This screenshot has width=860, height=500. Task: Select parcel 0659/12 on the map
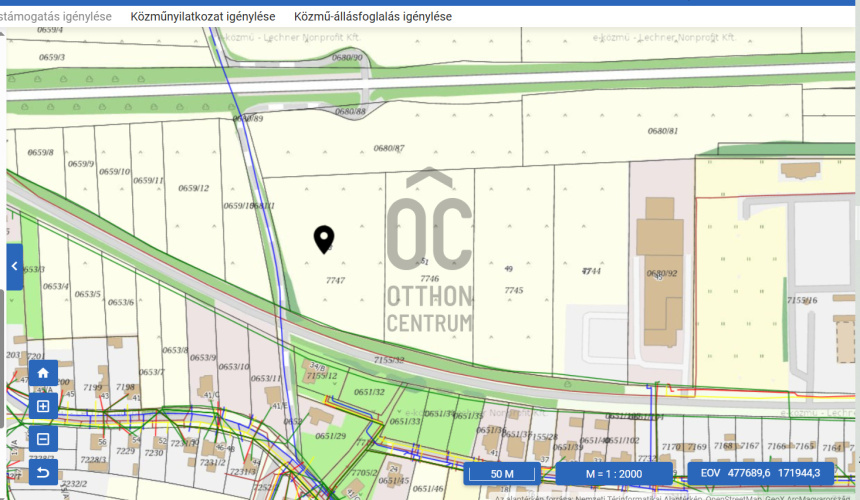coord(194,187)
